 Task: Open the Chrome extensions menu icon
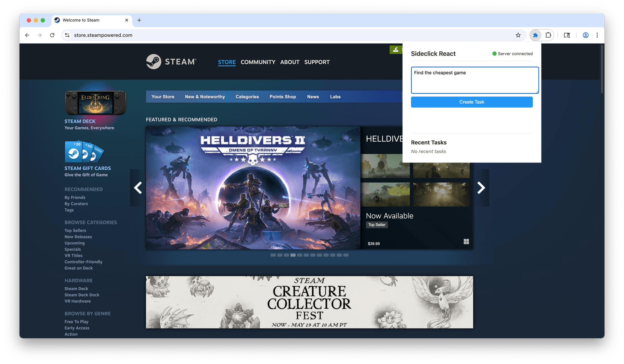pyautogui.click(x=548, y=35)
